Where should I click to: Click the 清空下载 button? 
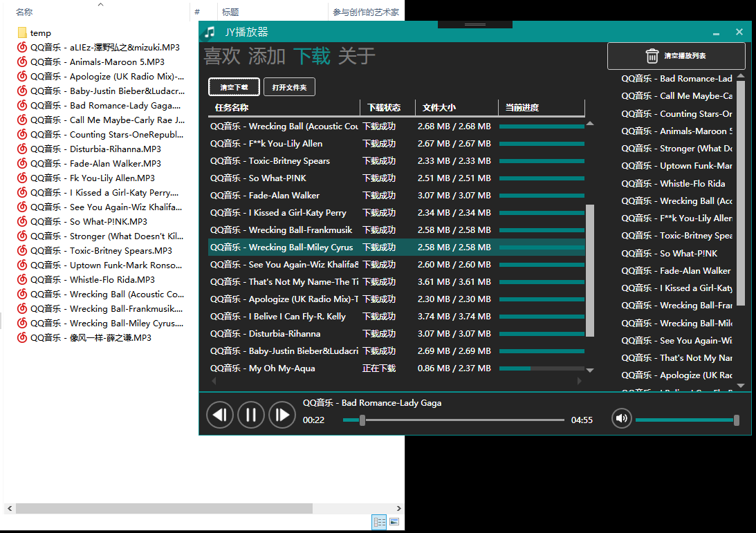[234, 86]
